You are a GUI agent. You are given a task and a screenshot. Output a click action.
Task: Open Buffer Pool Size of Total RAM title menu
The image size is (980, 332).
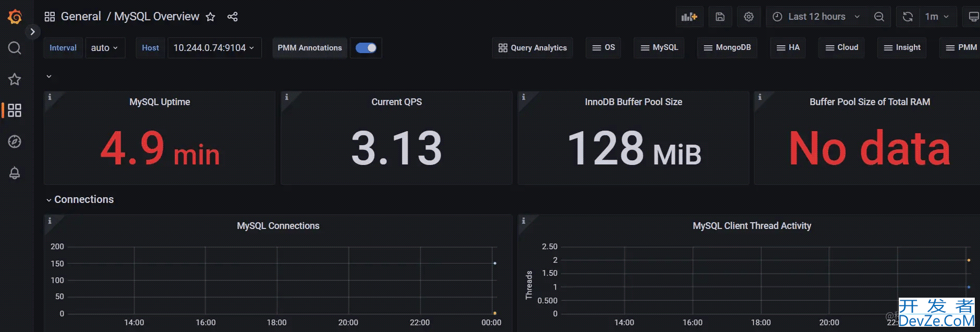coord(870,102)
